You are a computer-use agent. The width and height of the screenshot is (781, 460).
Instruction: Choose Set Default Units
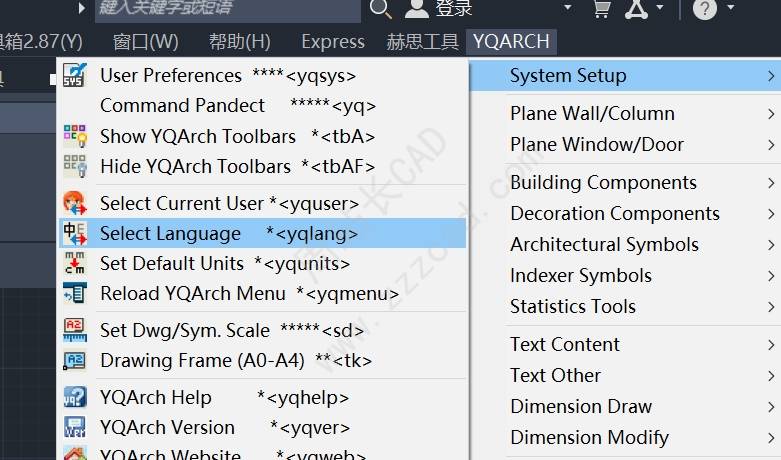[x=262, y=263]
